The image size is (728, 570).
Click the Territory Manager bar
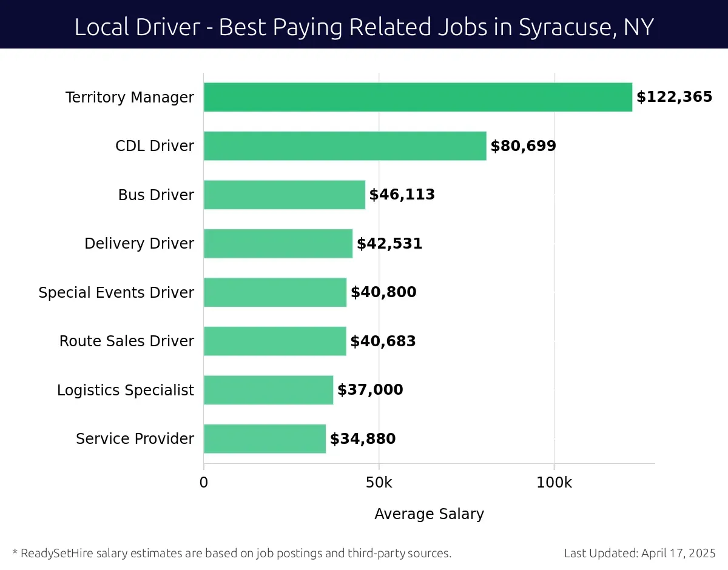click(418, 97)
